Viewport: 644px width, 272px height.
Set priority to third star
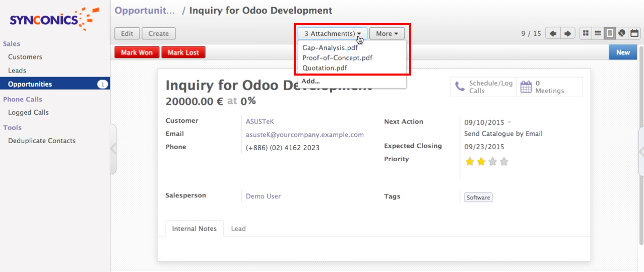click(x=493, y=162)
